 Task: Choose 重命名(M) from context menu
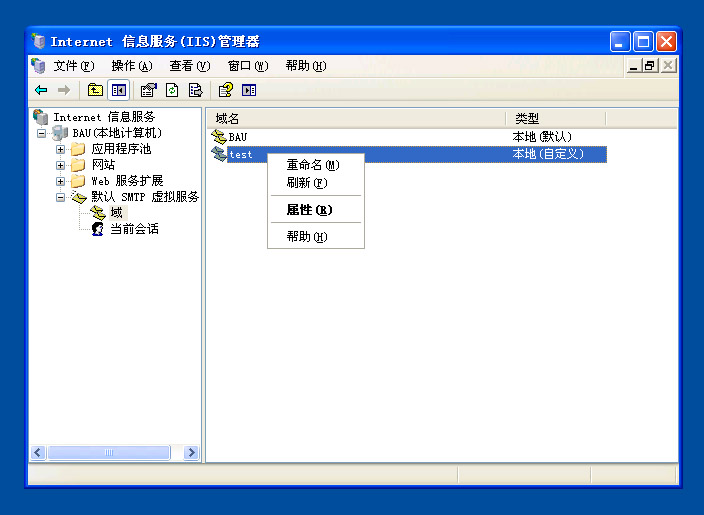[x=316, y=165]
